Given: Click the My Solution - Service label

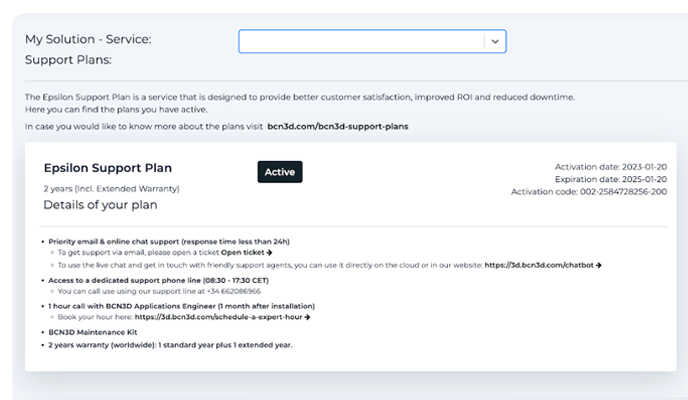Looking at the screenshot, I should click(x=88, y=39).
